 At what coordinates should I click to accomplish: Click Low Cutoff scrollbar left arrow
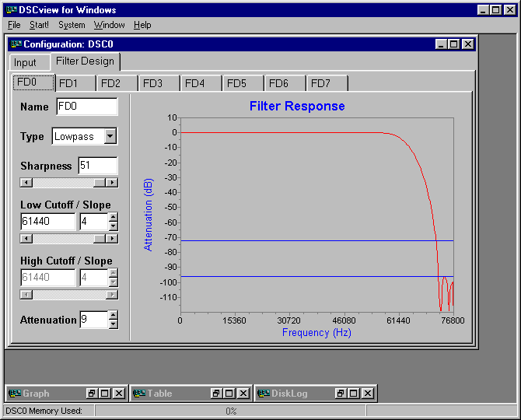(26, 239)
